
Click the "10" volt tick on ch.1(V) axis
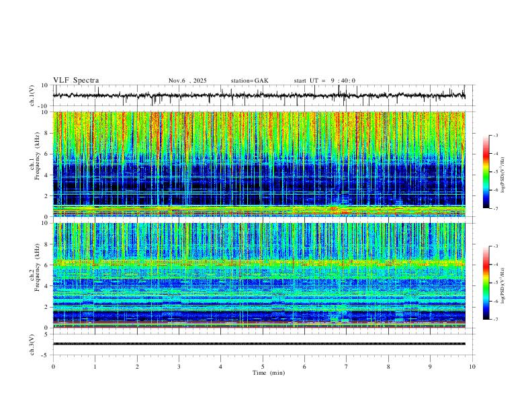(x=45, y=85)
